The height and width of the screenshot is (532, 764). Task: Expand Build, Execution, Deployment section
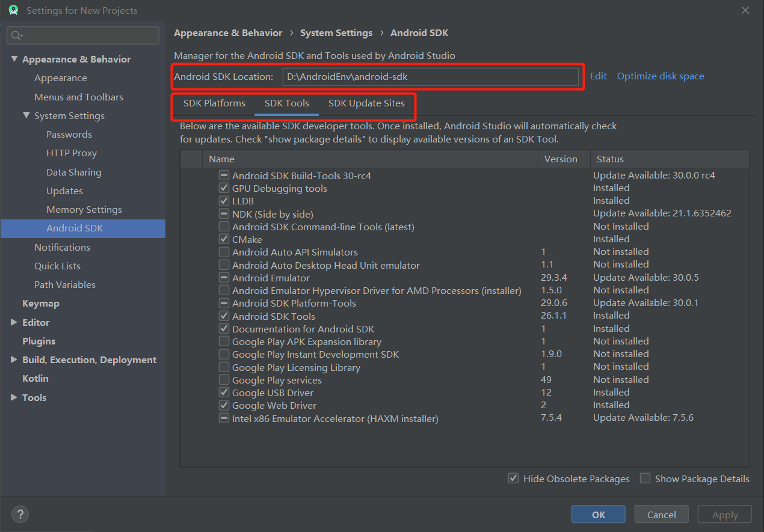tap(14, 359)
